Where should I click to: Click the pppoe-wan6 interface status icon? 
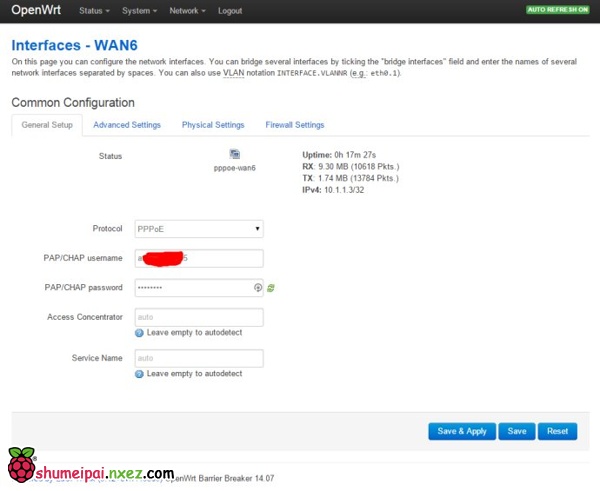pos(234,154)
